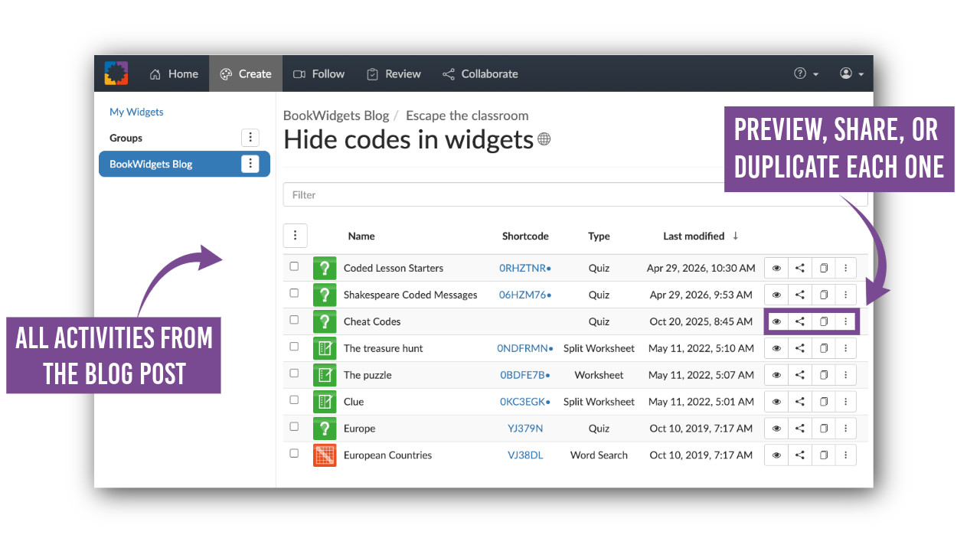Duplicate the European Countries widget
The width and height of the screenshot is (980, 551).
[823, 455]
